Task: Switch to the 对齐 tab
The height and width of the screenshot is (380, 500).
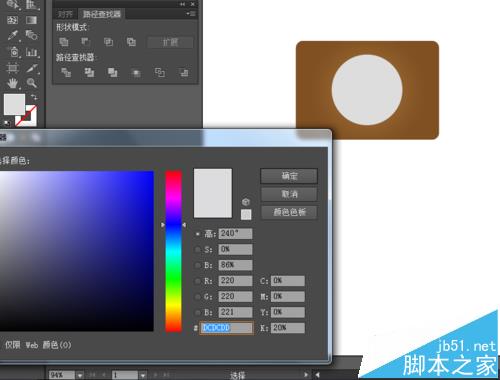Action: 65,14
